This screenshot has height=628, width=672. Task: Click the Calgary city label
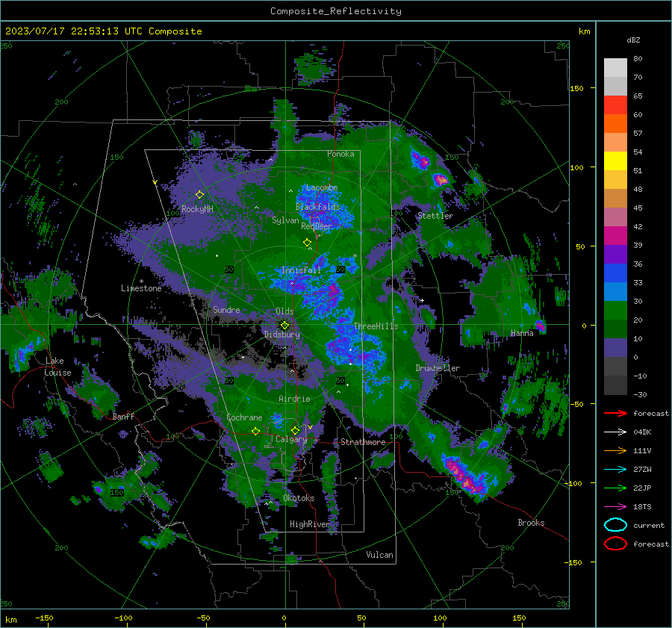click(x=291, y=439)
